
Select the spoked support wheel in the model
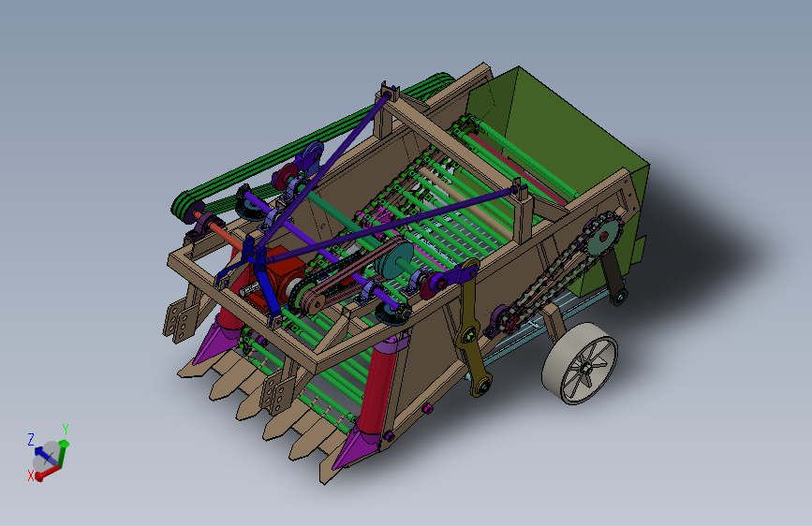click(580, 363)
